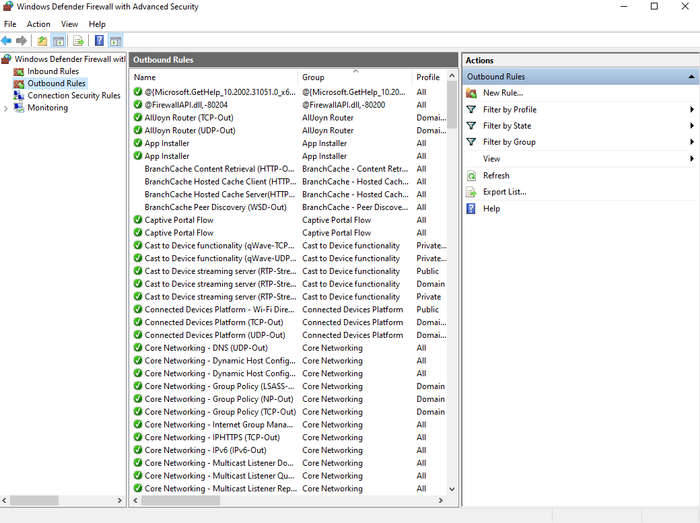Click the rules list horizontal scrollbar thumb

(x=180, y=501)
